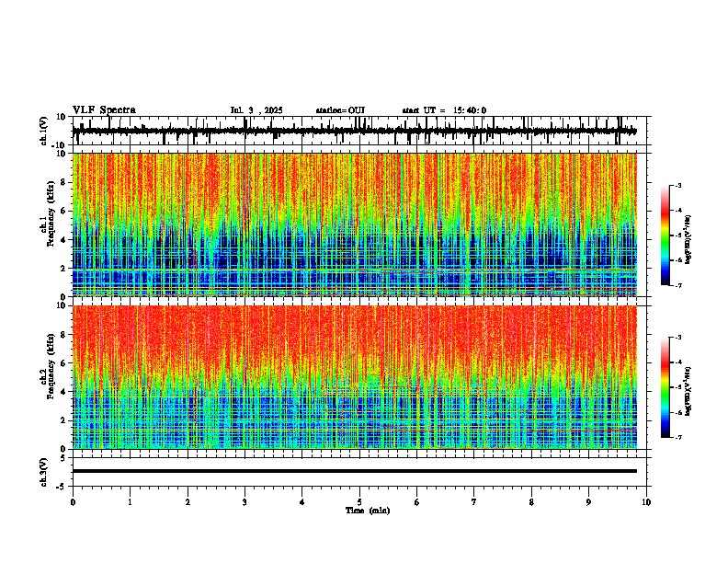728x563 pixels.
Task: Click time axis tick label '4'
Action: point(302,502)
